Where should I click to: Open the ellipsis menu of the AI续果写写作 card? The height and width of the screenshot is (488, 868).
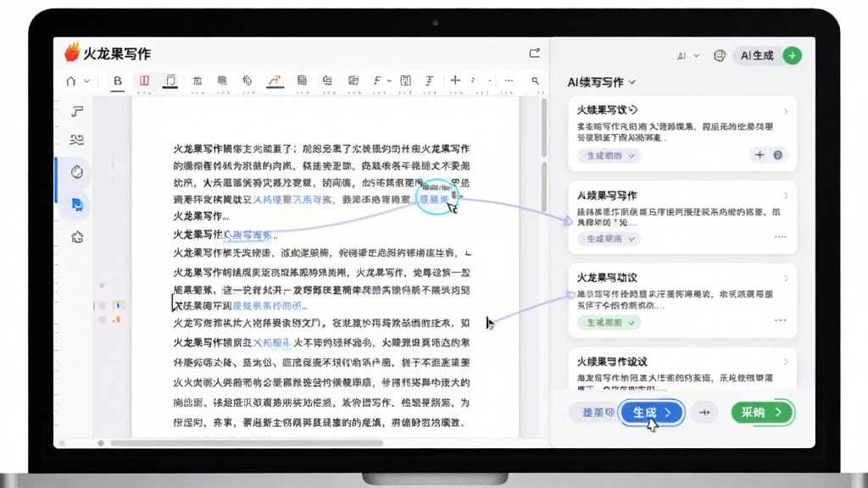(x=780, y=237)
